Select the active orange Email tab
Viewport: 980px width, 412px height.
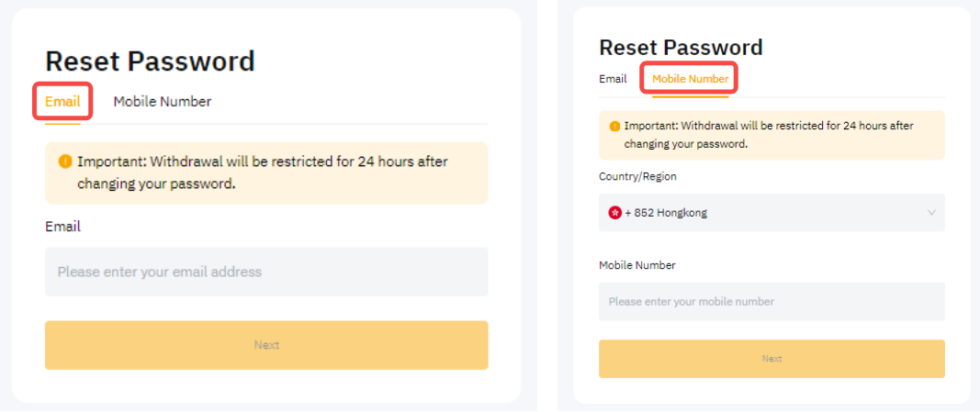pos(62,101)
